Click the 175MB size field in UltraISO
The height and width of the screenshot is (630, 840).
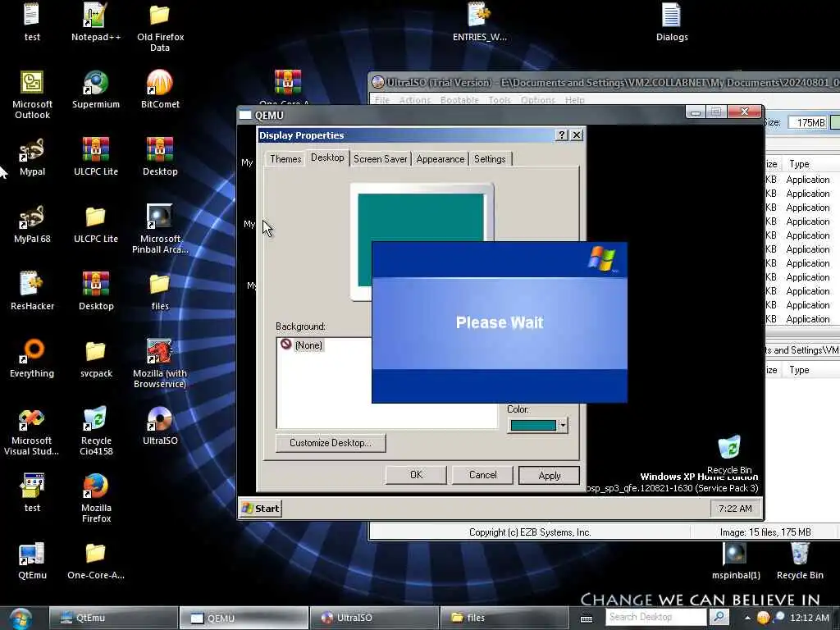tap(808, 123)
